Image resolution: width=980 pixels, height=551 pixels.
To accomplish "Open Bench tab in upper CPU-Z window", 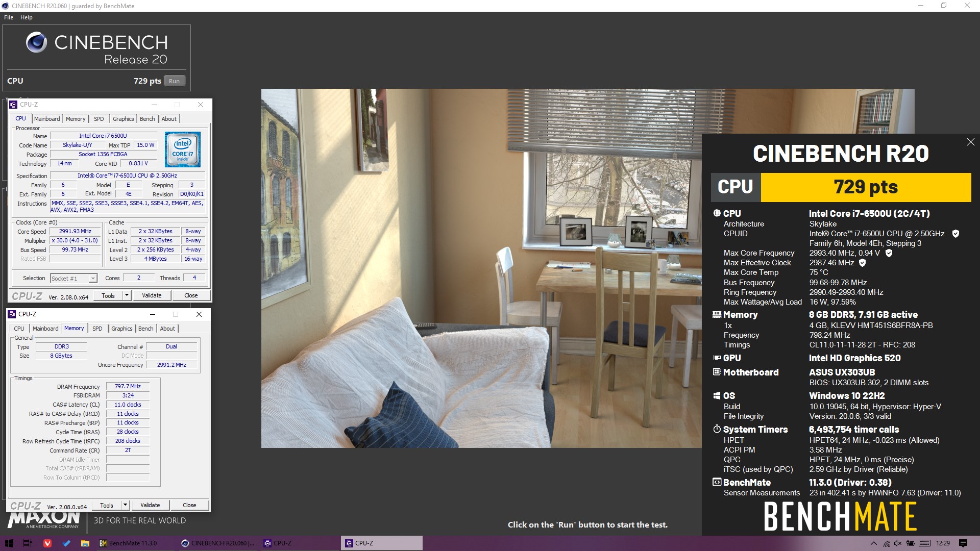I will (x=148, y=119).
